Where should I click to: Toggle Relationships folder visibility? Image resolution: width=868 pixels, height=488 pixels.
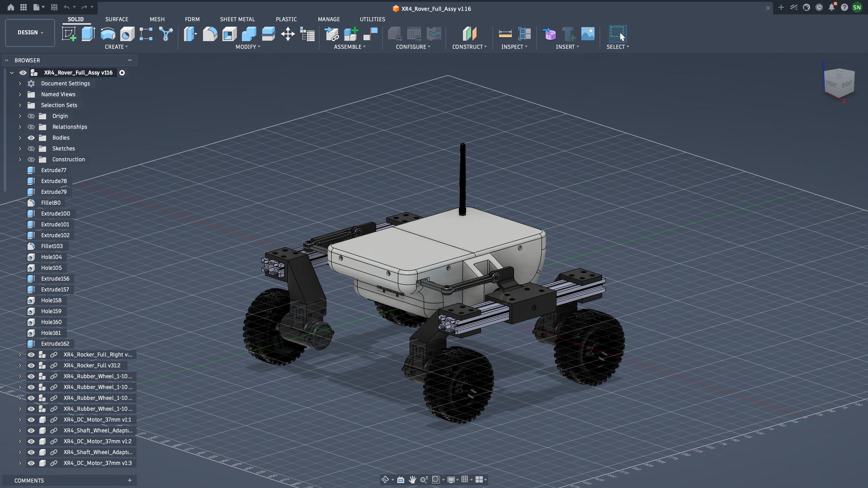coord(31,127)
